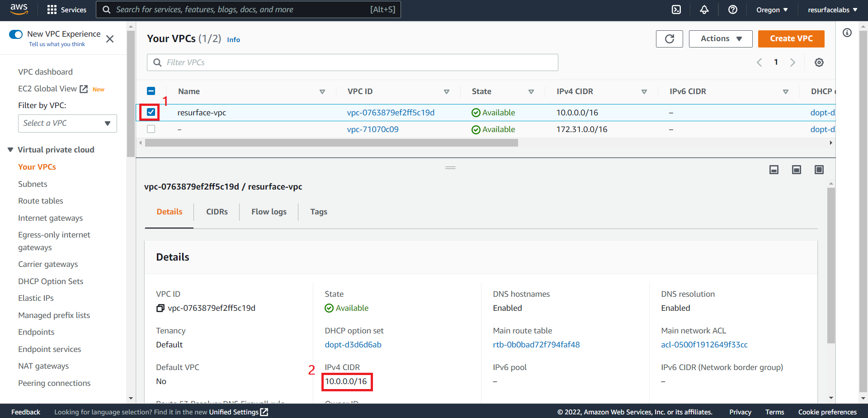
Task: Open table preferences gear icon
Action: click(819, 62)
